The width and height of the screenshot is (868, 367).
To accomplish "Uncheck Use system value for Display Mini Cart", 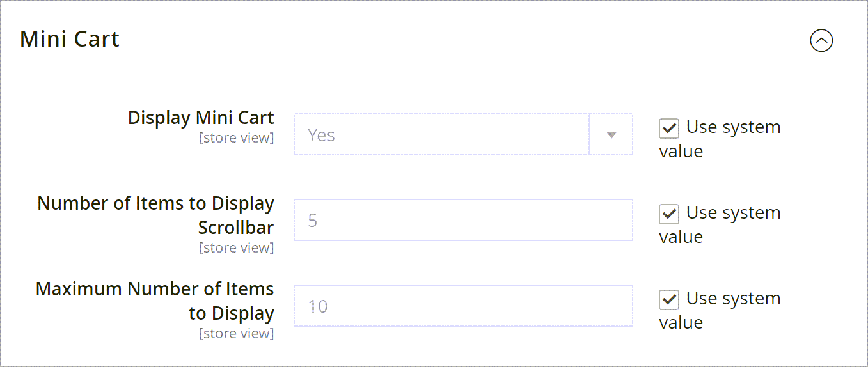I will tap(669, 129).
